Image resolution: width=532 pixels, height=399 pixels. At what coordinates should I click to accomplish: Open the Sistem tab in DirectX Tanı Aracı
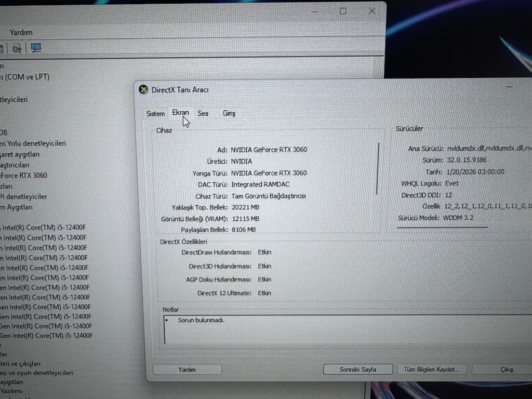(x=155, y=114)
